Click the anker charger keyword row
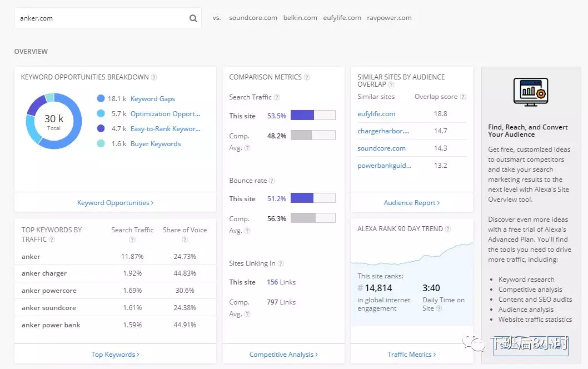 tap(115, 273)
